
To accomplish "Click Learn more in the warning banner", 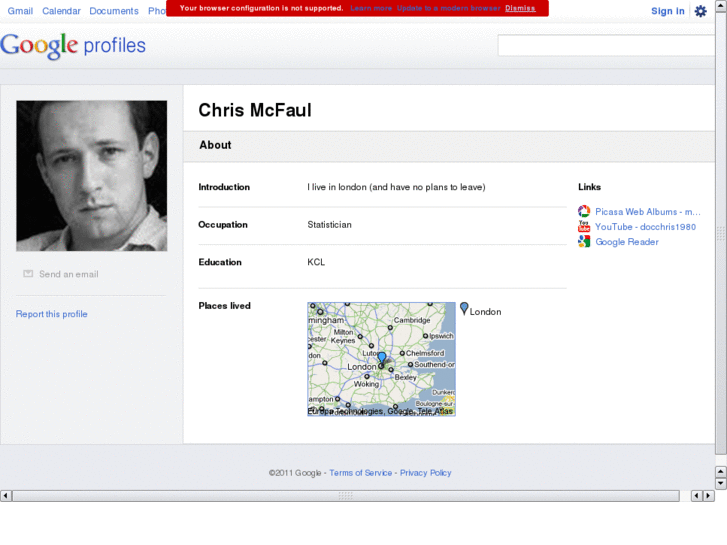I will [371, 8].
